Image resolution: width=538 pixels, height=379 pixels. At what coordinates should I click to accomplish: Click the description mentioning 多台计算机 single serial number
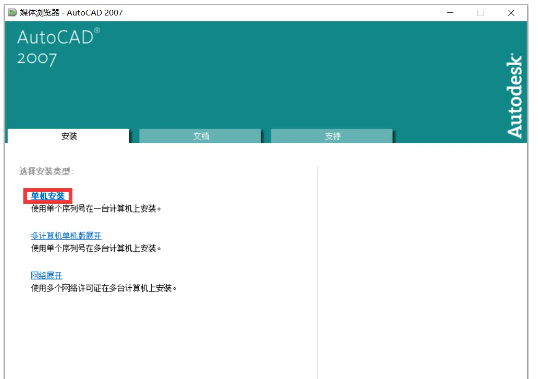(x=96, y=248)
